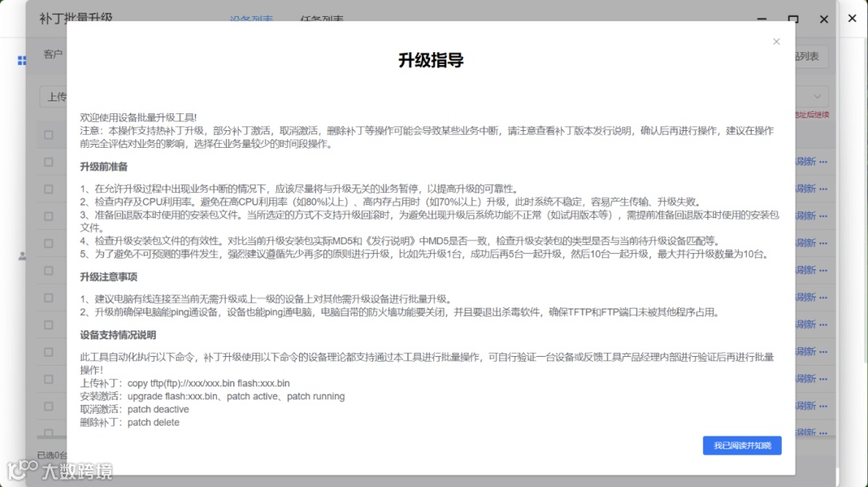
Task: Switch to the 任务列表 tab behind the dialog
Action: (x=321, y=18)
